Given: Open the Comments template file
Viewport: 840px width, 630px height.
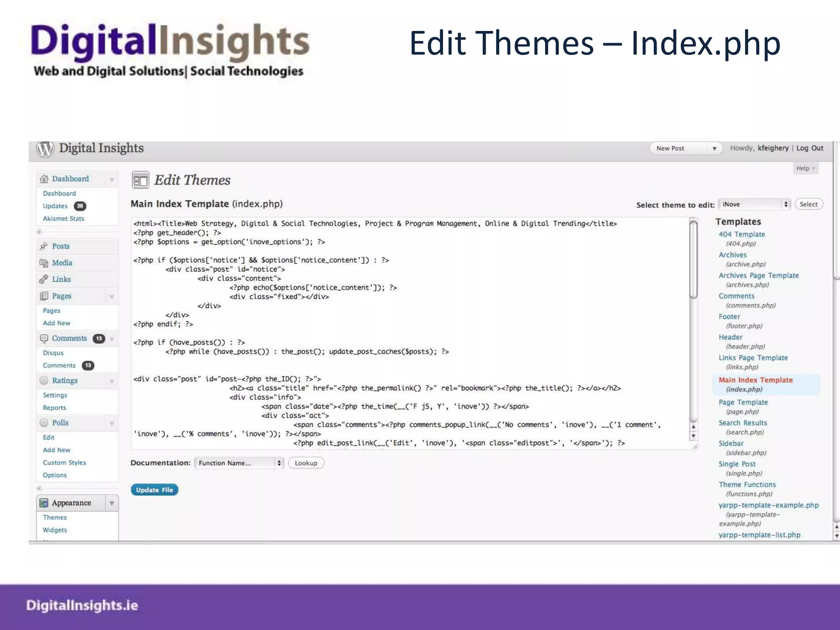Looking at the screenshot, I should [736, 296].
